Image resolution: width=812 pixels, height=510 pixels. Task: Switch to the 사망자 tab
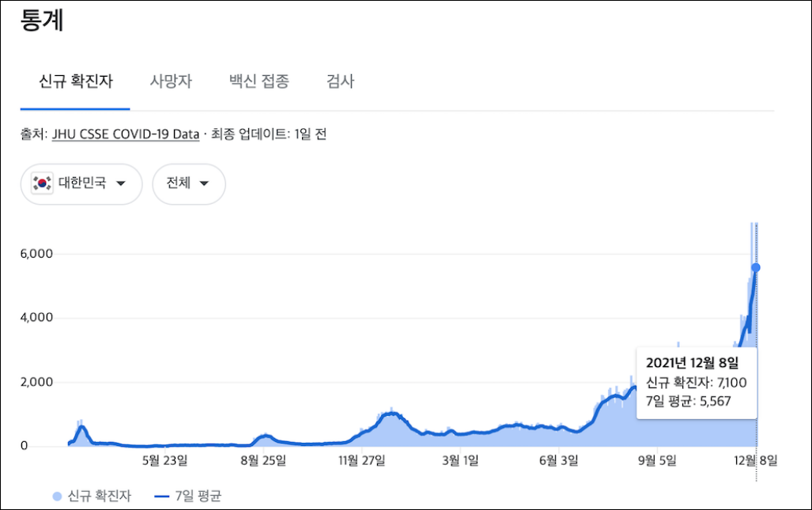pos(171,81)
